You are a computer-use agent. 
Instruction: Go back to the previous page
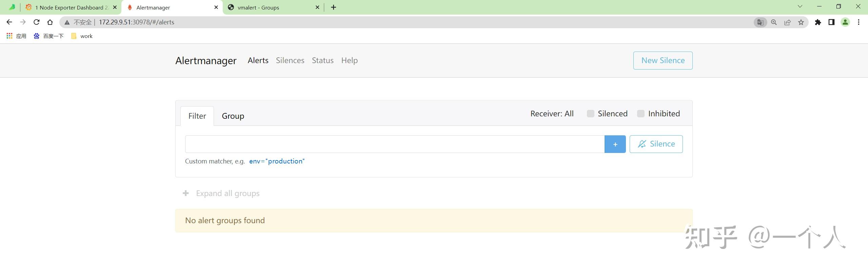9,22
